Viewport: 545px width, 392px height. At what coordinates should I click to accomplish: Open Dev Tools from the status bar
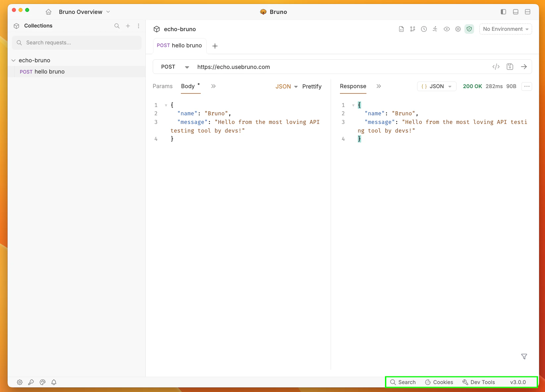click(x=478, y=382)
